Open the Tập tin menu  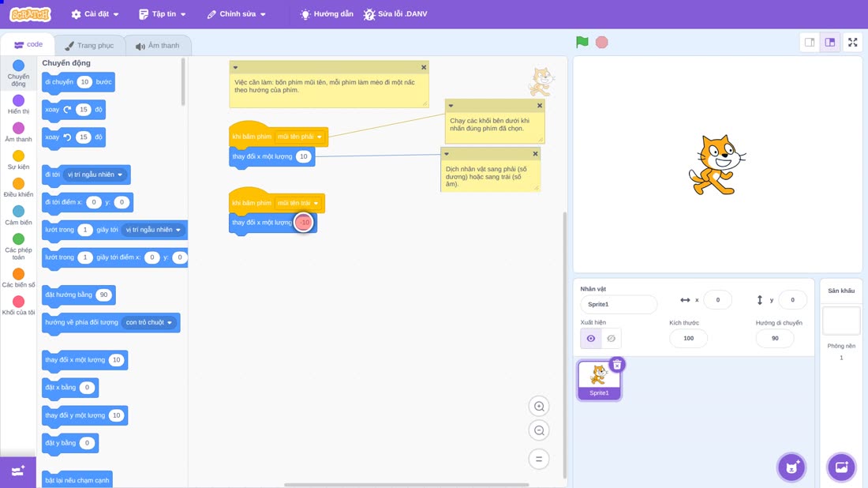pos(163,14)
